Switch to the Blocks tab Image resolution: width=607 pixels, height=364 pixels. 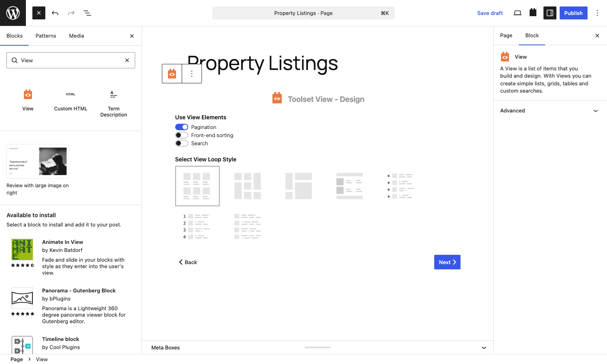(15, 36)
